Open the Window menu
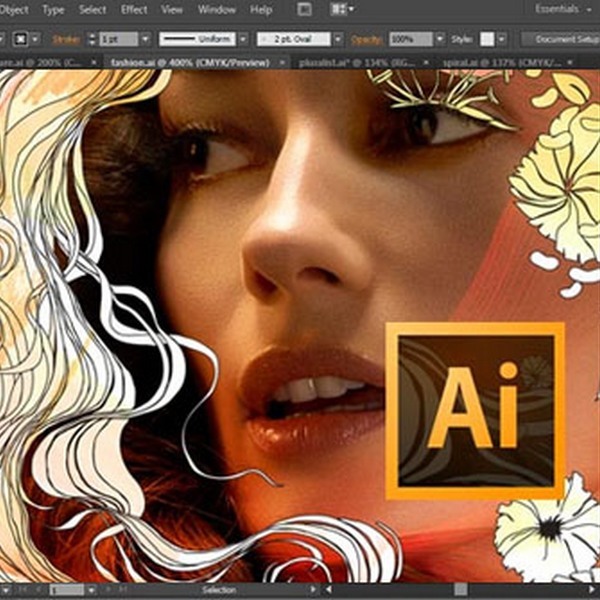 click(216, 10)
